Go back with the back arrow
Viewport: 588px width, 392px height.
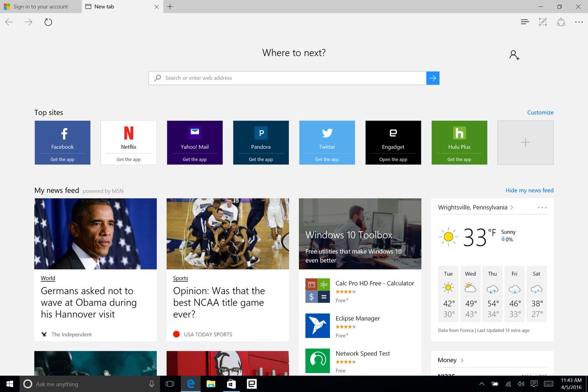click(x=9, y=22)
